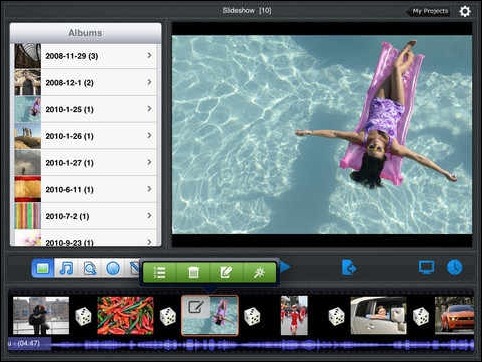Delete slide using green trash icon
This screenshot has height=362, width=482.
(x=193, y=272)
